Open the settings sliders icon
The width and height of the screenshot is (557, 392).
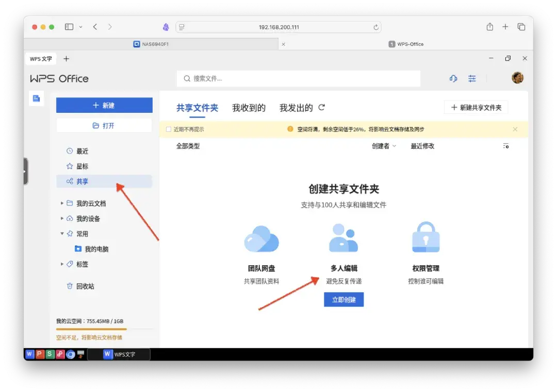(x=472, y=78)
